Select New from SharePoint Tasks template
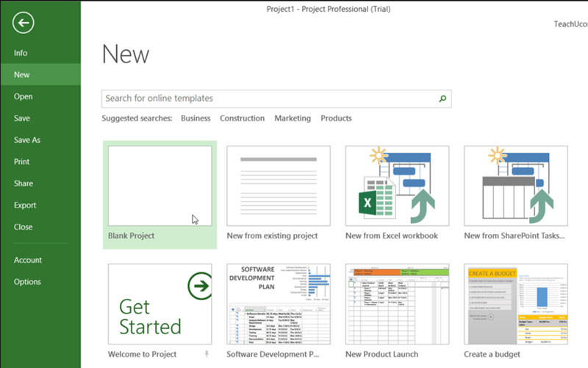Viewport: 588px width, 368px height. click(x=516, y=186)
